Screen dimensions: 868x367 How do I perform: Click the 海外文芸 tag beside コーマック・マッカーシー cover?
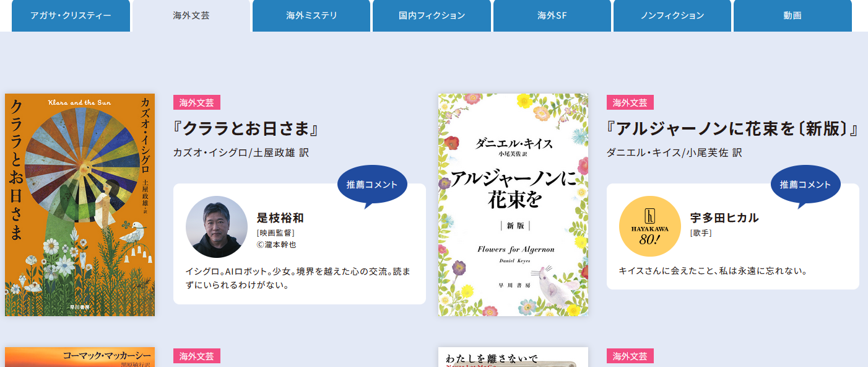point(197,356)
